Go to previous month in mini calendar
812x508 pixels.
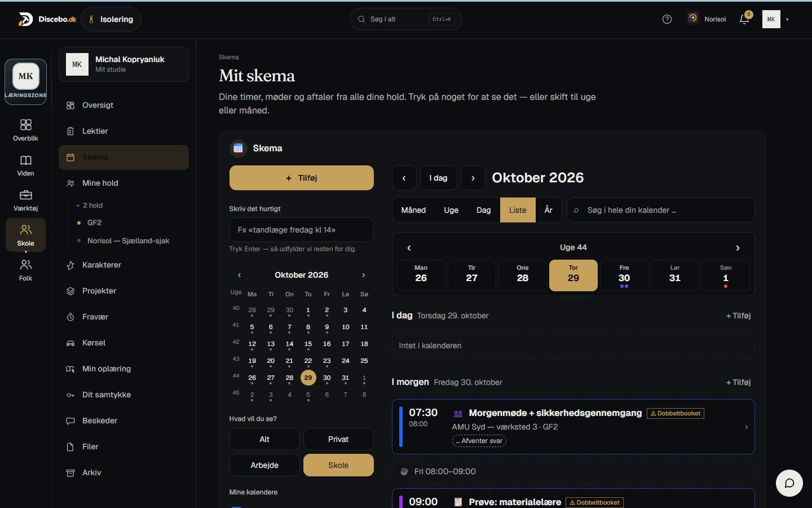tap(240, 275)
